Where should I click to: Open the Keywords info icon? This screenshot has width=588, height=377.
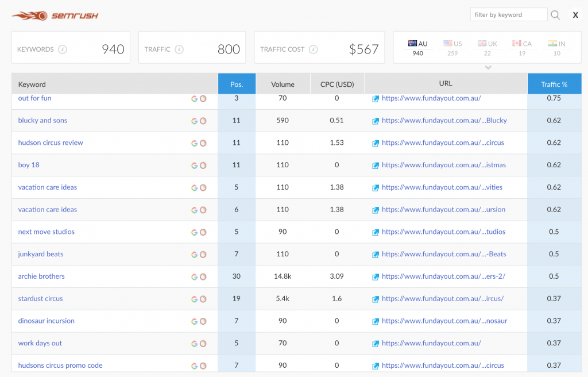point(63,49)
